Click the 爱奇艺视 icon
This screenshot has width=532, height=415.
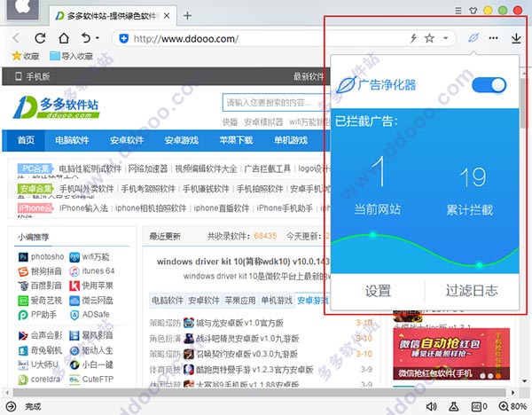[x=23, y=301]
